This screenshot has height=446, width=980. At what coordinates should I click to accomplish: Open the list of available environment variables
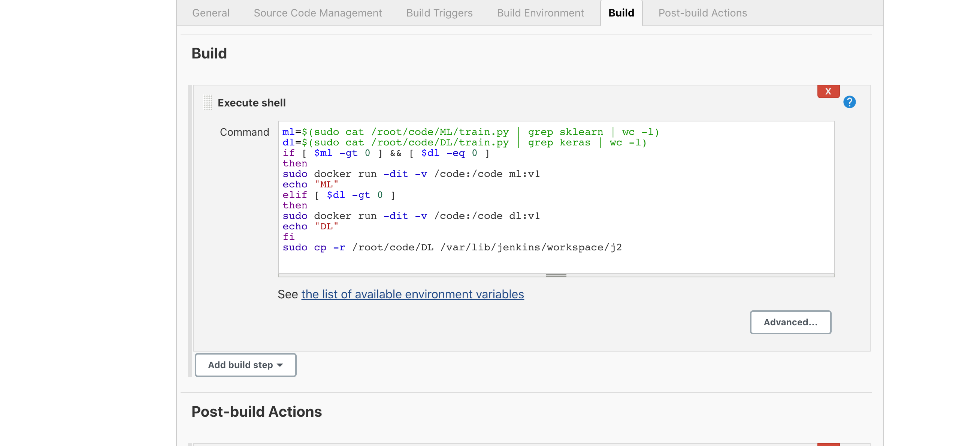pos(412,294)
